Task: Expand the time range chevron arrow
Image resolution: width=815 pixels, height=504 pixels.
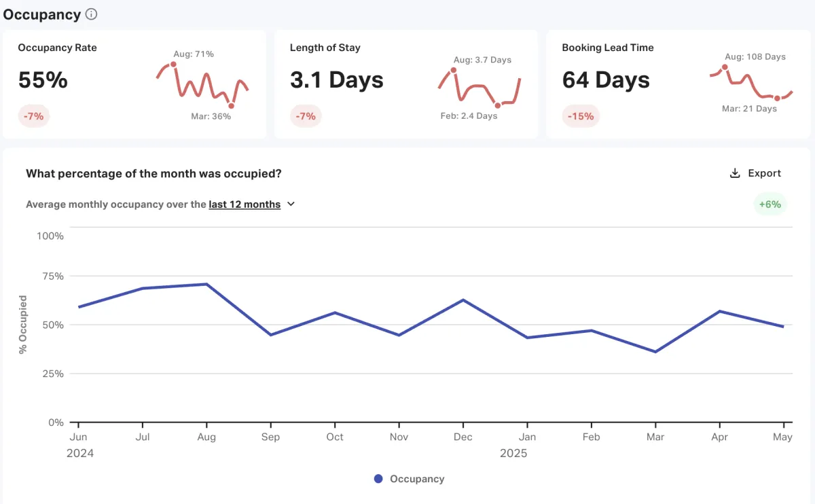Action: click(291, 204)
